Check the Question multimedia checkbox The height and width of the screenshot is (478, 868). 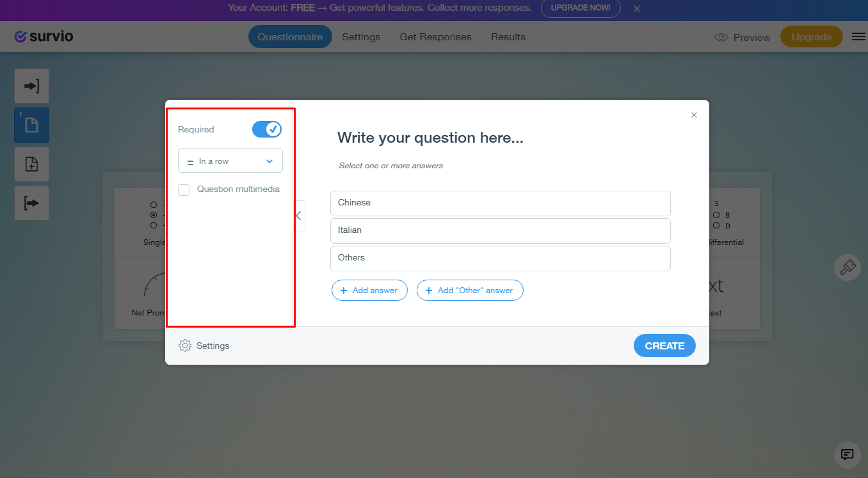coord(184,189)
